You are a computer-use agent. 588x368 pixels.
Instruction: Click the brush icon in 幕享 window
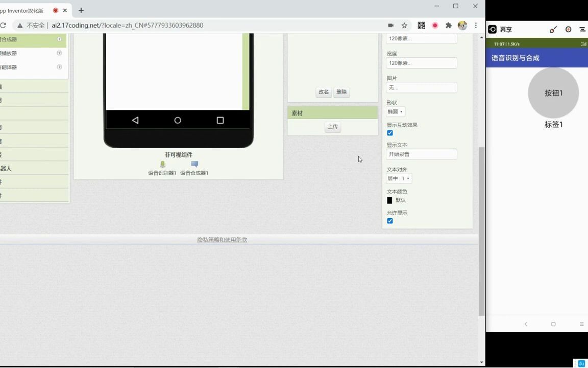553,29
